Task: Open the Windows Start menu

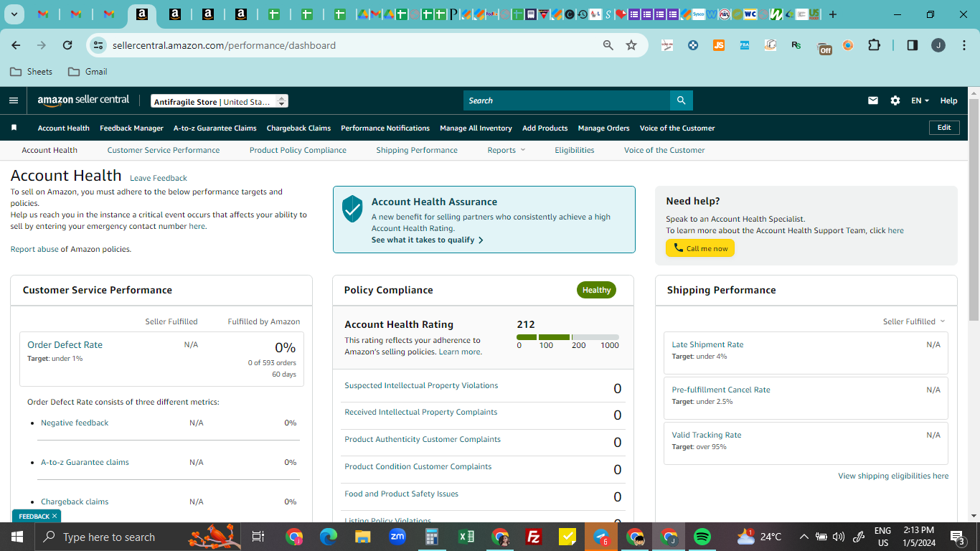Action: 16,537
